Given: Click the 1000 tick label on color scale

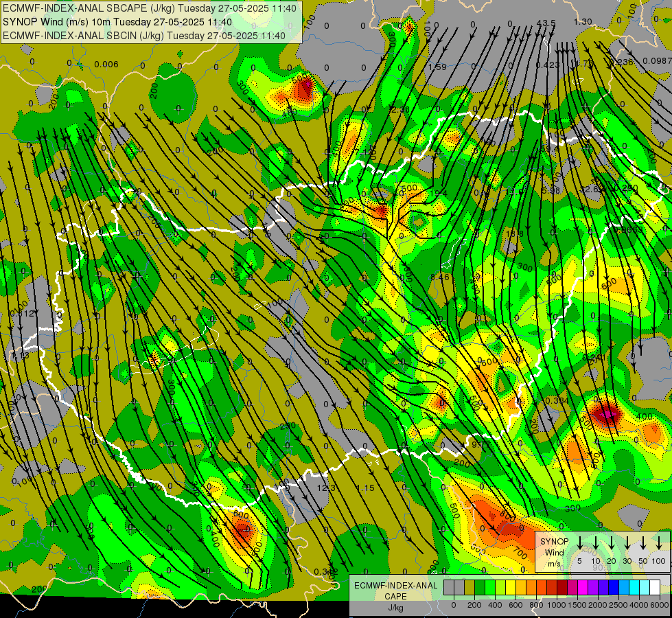Looking at the screenshot, I should 557,605.
